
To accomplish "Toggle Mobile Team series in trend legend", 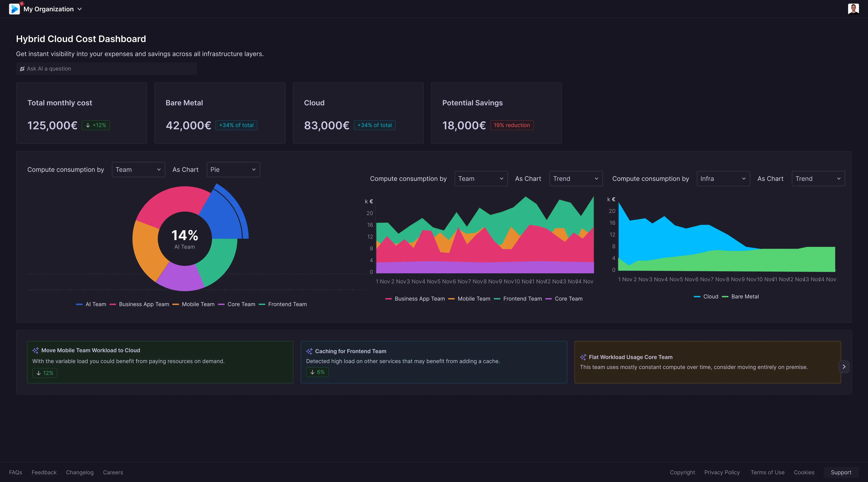I will pyautogui.click(x=469, y=299).
